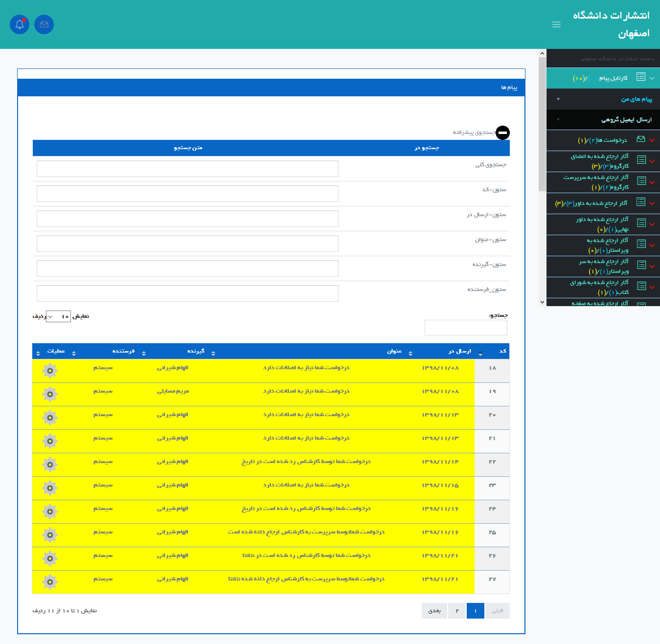Open gear actions for message row 21
The height and width of the screenshot is (644, 660).
point(50,441)
